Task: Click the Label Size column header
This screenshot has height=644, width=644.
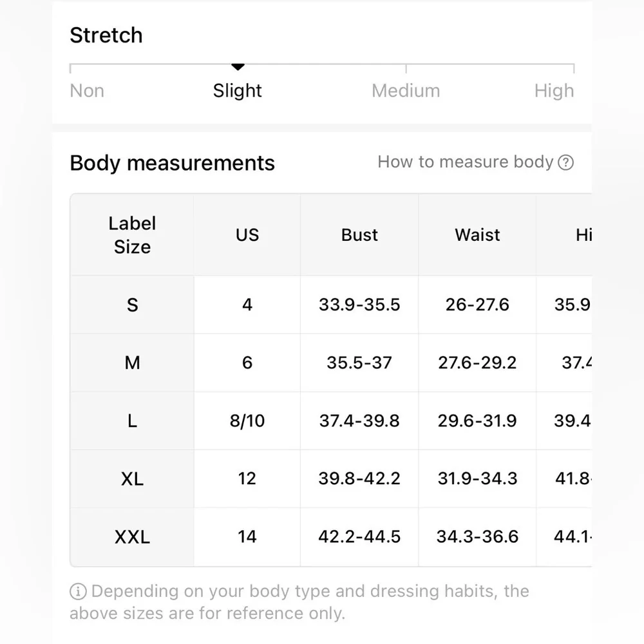Action: pos(132,235)
